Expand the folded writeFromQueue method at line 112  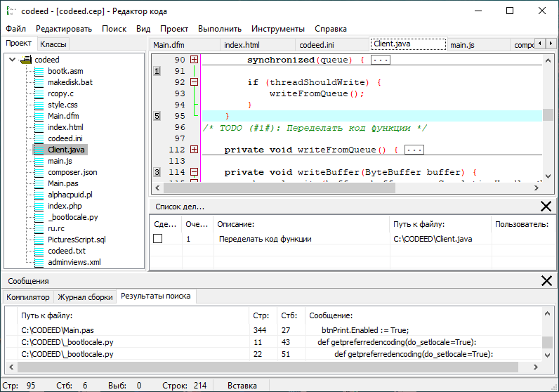pos(195,150)
